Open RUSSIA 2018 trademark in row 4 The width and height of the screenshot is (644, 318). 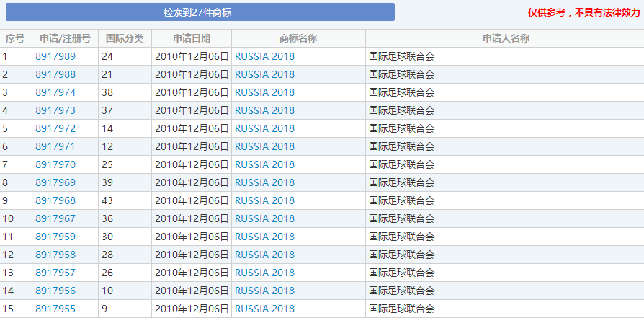click(x=265, y=110)
